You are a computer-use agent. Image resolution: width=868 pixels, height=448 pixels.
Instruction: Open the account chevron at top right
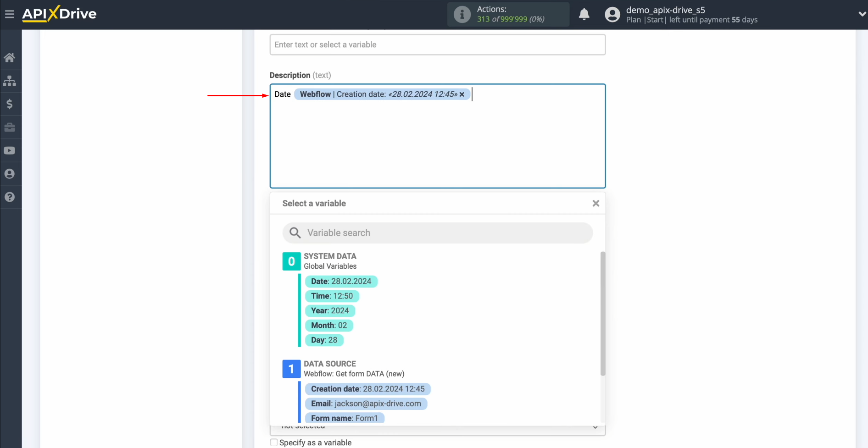click(862, 14)
